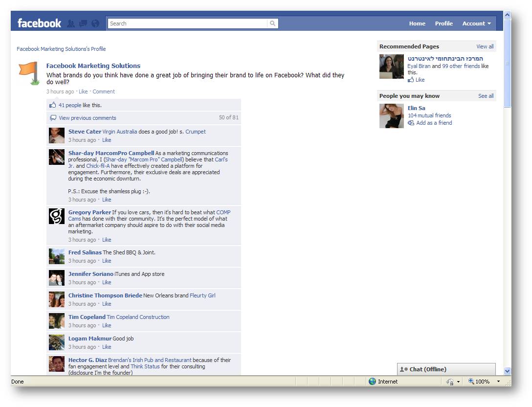Open Eyal Biran's profile link
Screen dimensions: 532x407
coord(419,66)
